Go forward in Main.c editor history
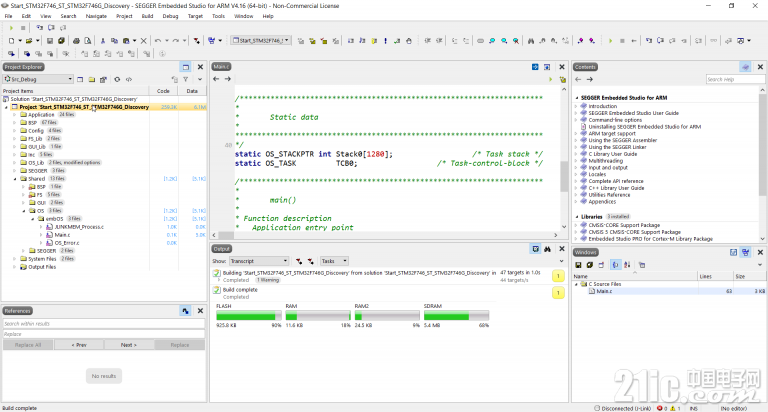This screenshot has width=768, height=412. (x=228, y=79)
